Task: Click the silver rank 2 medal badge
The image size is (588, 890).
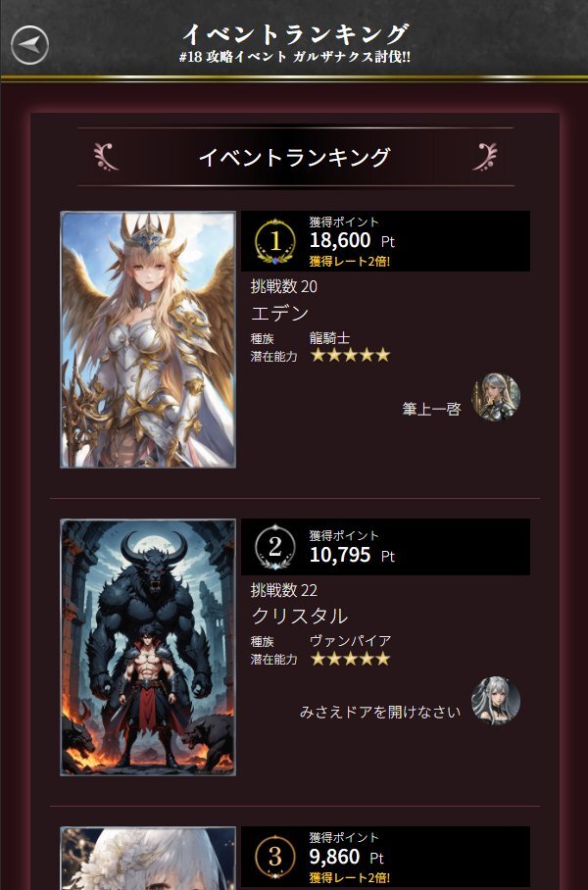Action: 275,547
